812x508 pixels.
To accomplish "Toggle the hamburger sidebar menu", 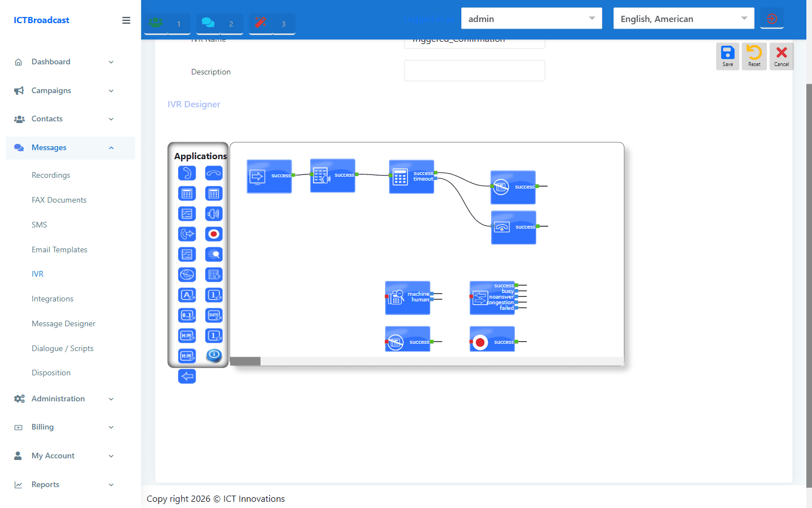I will coord(126,20).
